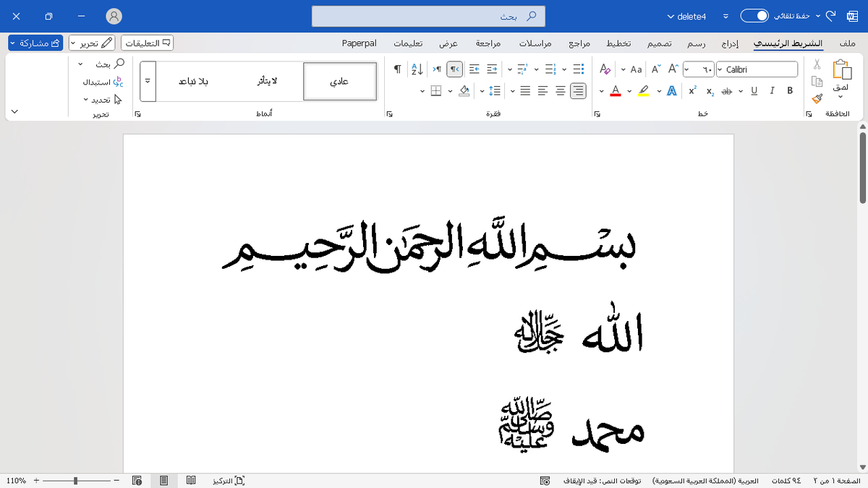This screenshot has height=488, width=868.
Task: Click the Paste clipboard icon
Action: [x=841, y=70]
